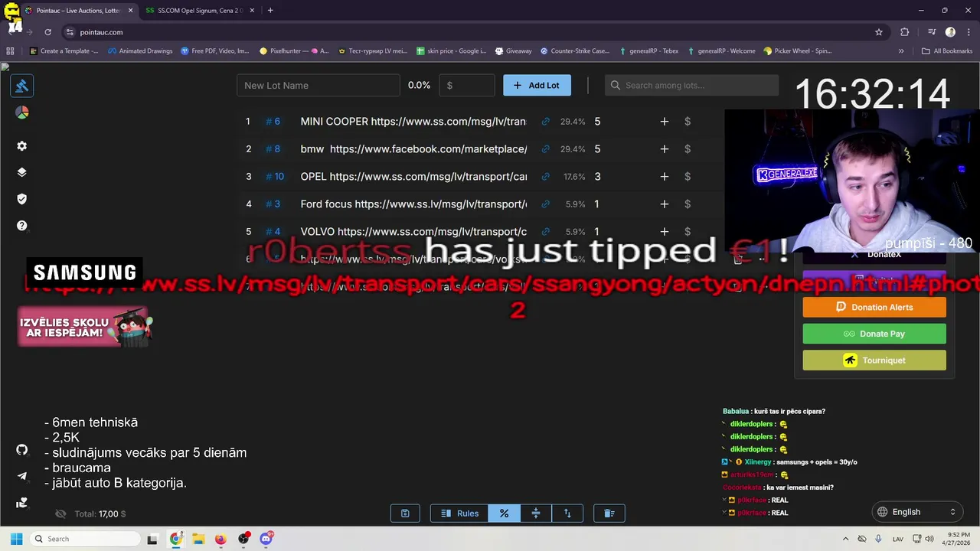Screen dimensions: 980x551
Task: Open link icon of MINI COOPER lot
Action: (545, 122)
